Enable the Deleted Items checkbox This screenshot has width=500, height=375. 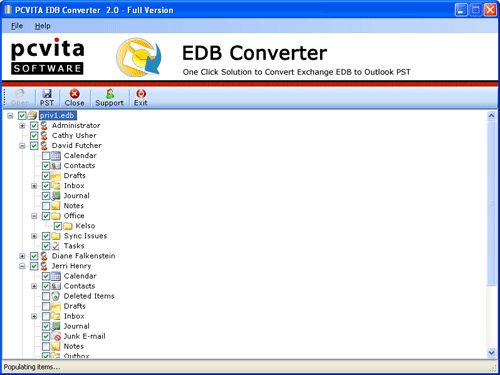pos(46,296)
